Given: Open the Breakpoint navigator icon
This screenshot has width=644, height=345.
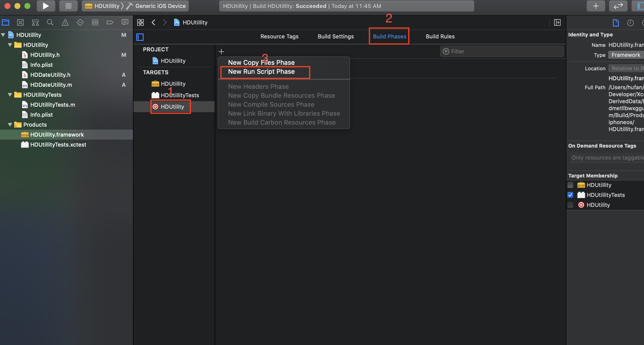Looking at the screenshot, I should (x=110, y=22).
